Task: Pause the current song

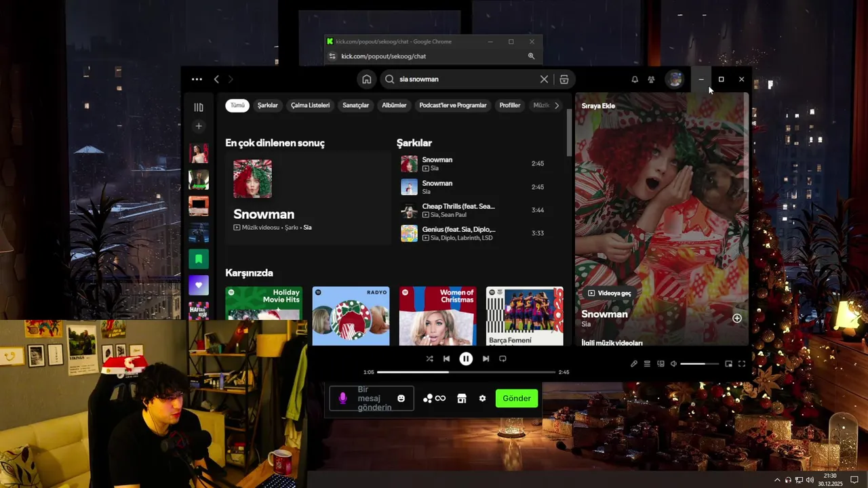Action: pyautogui.click(x=466, y=359)
